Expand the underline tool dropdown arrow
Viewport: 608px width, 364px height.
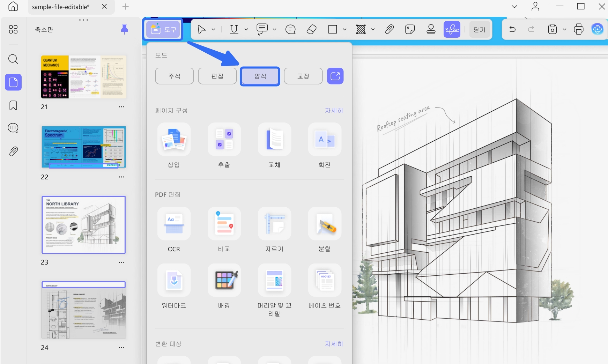click(x=246, y=29)
